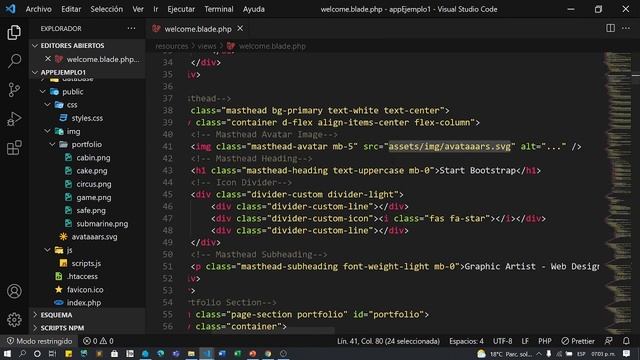Collapse the public folder
The height and width of the screenshot is (360, 640).
[x=43, y=91]
